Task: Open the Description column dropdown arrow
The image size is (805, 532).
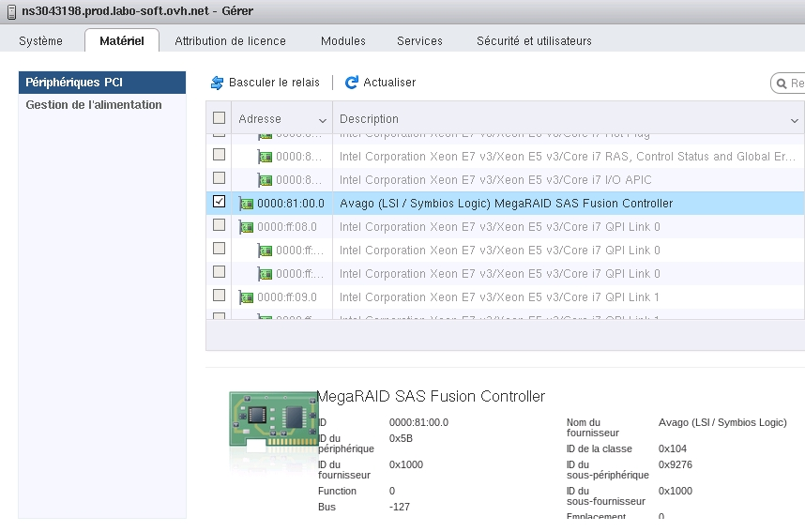Action: coord(794,120)
